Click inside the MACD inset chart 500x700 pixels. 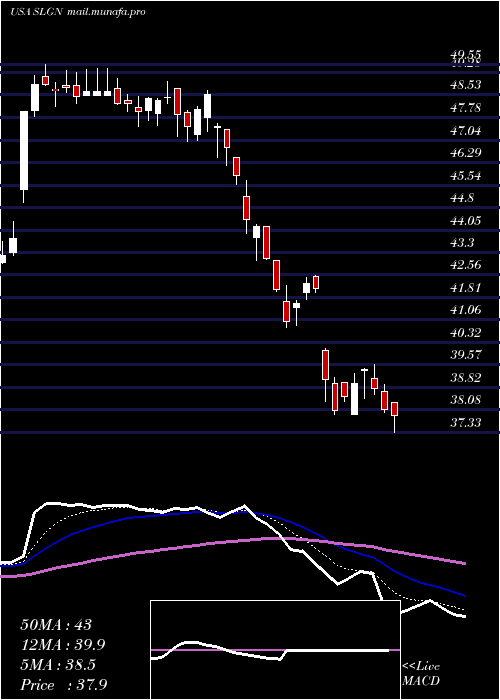pyautogui.click(x=275, y=650)
